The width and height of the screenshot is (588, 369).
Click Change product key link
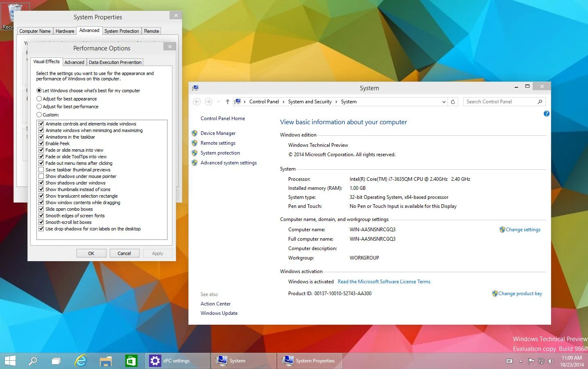coord(520,294)
